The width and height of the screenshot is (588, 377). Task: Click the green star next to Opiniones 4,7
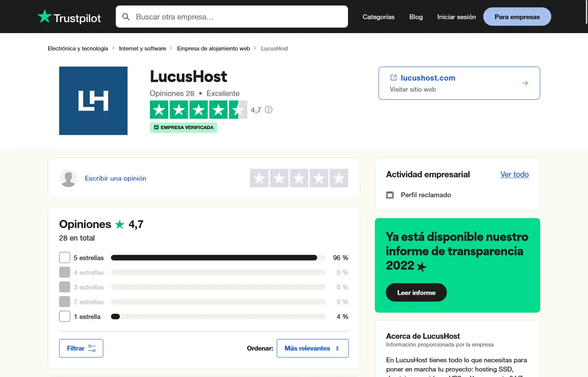[120, 224]
